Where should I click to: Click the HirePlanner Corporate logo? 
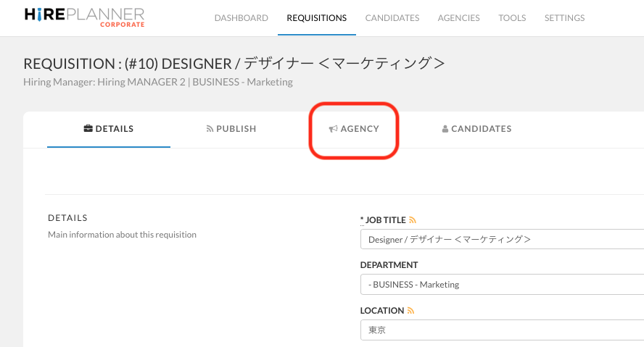pyautogui.click(x=84, y=17)
